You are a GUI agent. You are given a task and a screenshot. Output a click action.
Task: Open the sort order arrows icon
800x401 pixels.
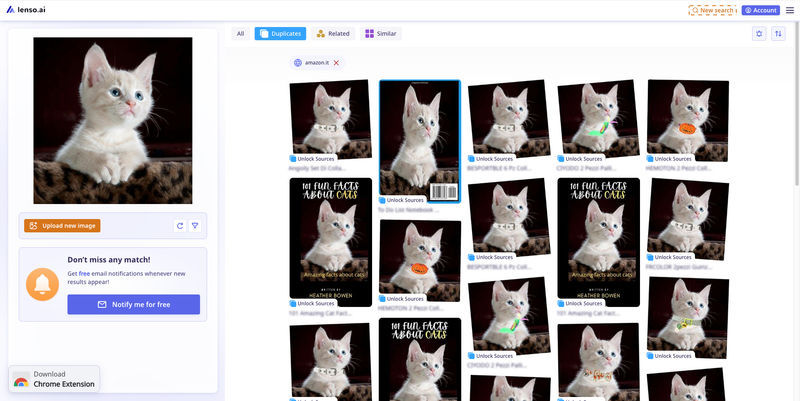pyautogui.click(x=778, y=34)
